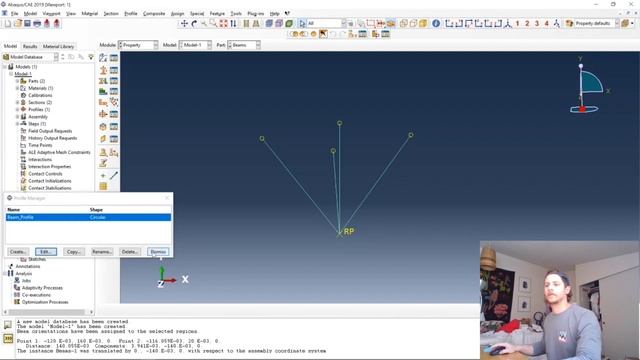Toggle the selection arrow tool

[x=302, y=24]
